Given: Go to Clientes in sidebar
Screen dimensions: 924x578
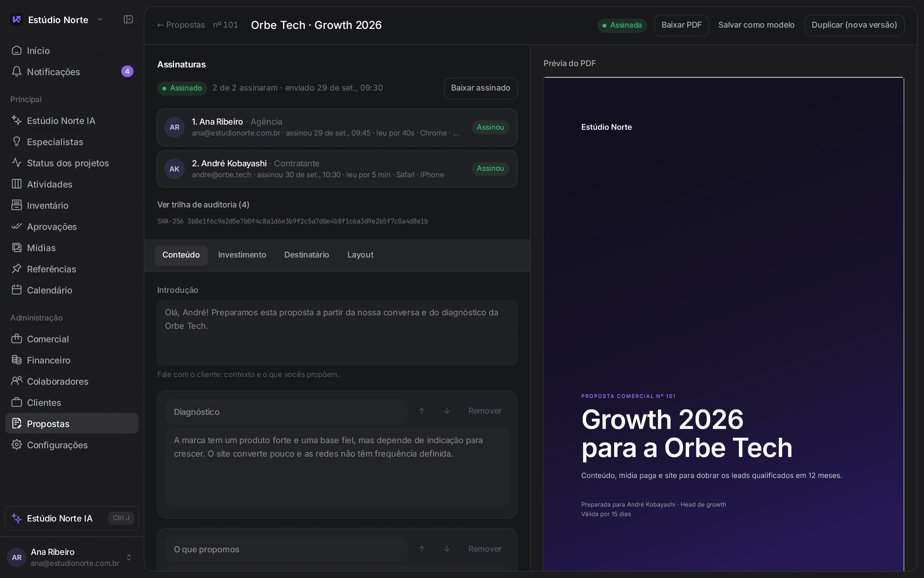Looking at the screenshot, I should click(72, 403).
